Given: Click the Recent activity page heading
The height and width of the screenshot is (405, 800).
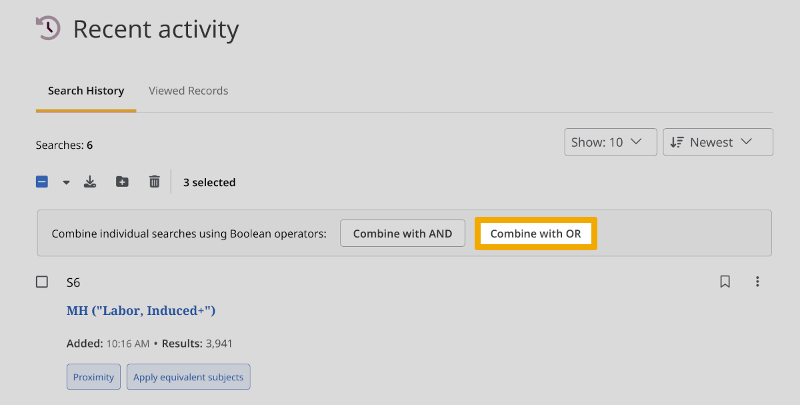Looking at the screenshot, I should pyautogui.click(x=156, y=30).
